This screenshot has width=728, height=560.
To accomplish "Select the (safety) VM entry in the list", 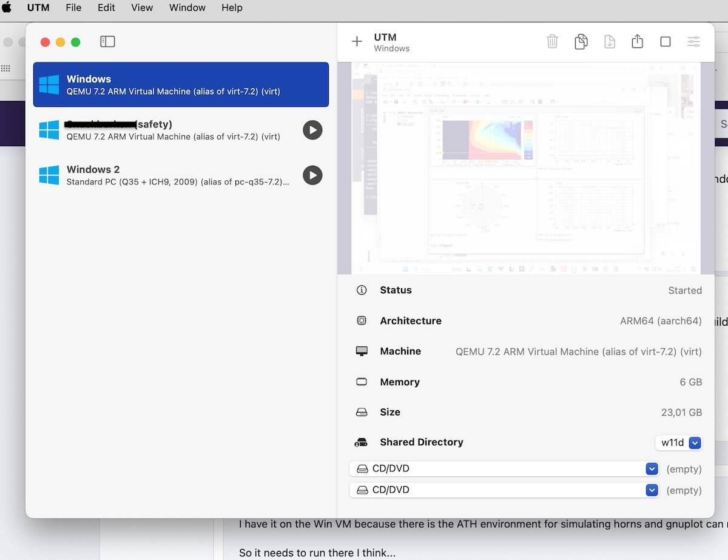I will point(181,130).
